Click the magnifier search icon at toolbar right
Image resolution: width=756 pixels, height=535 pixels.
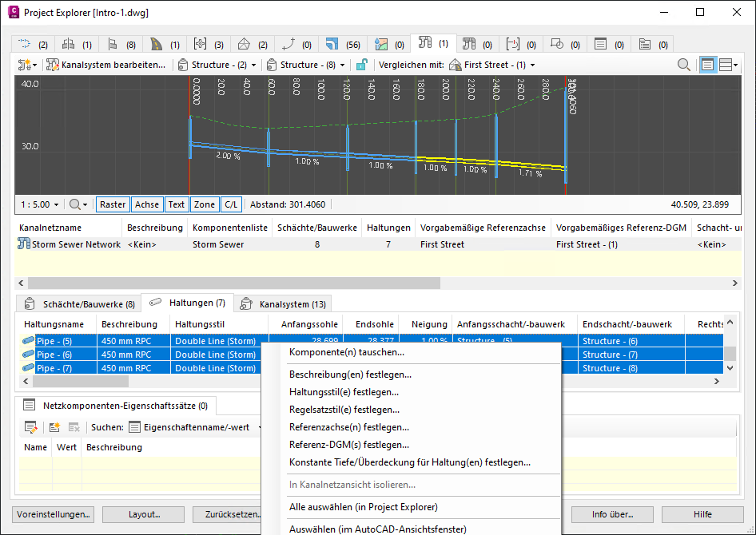click(684, 65)
